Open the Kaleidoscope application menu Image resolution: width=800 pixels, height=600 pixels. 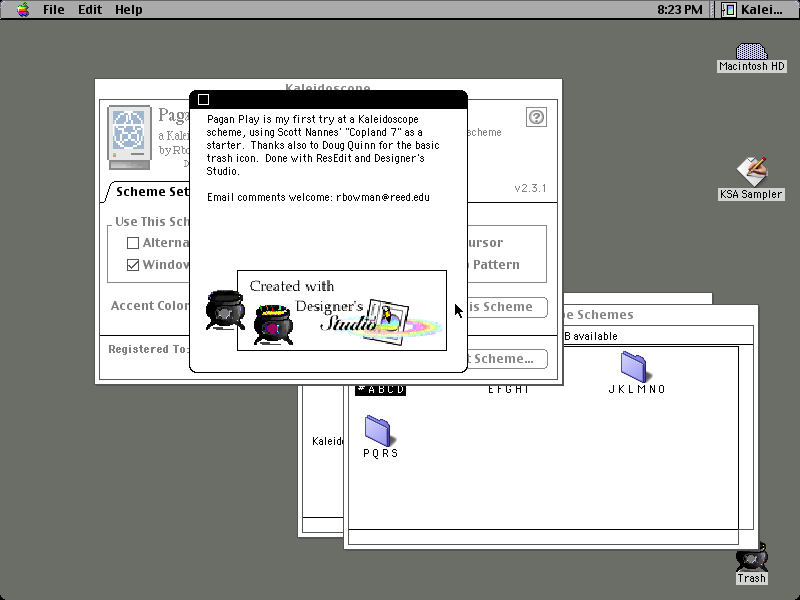tap(752, 10)
